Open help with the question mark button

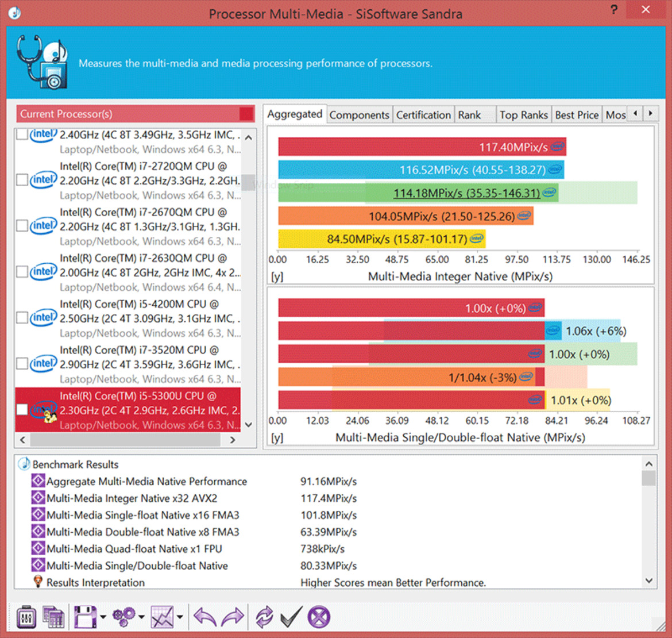[614, 10]
